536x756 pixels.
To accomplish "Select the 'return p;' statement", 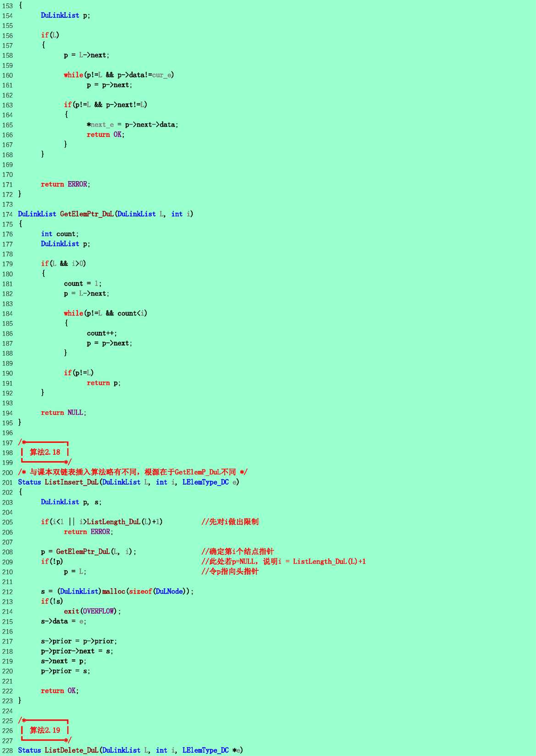I will click(104, 383).
